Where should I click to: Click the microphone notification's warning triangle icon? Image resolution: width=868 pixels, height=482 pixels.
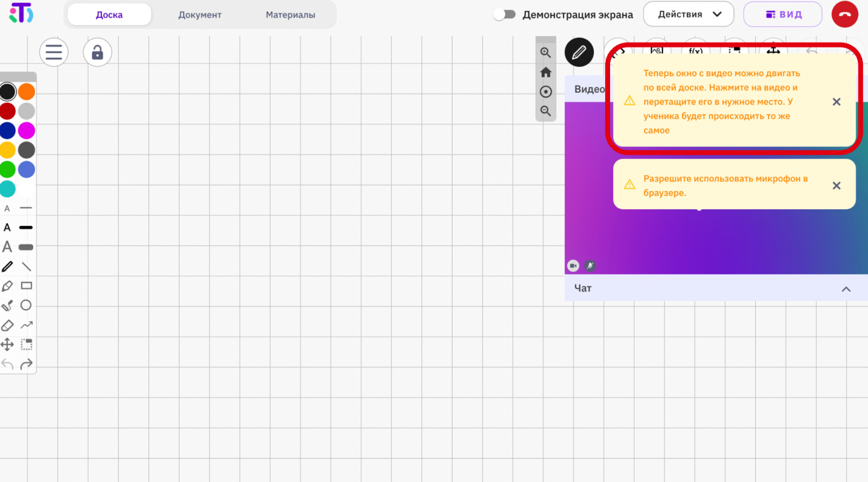(x=629, y=185)
